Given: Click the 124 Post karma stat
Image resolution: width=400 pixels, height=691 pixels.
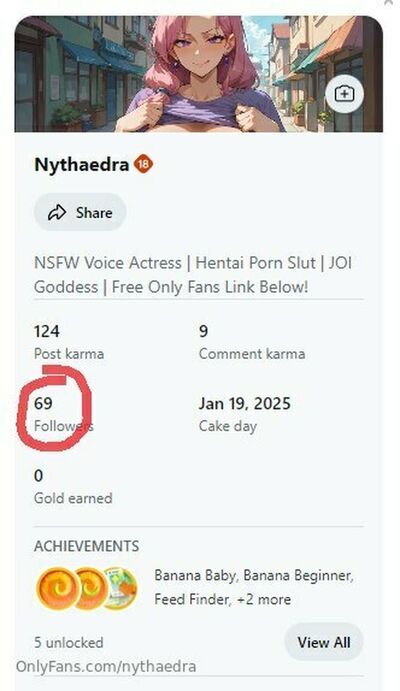Looking at the screenshot, I should 69,342.
